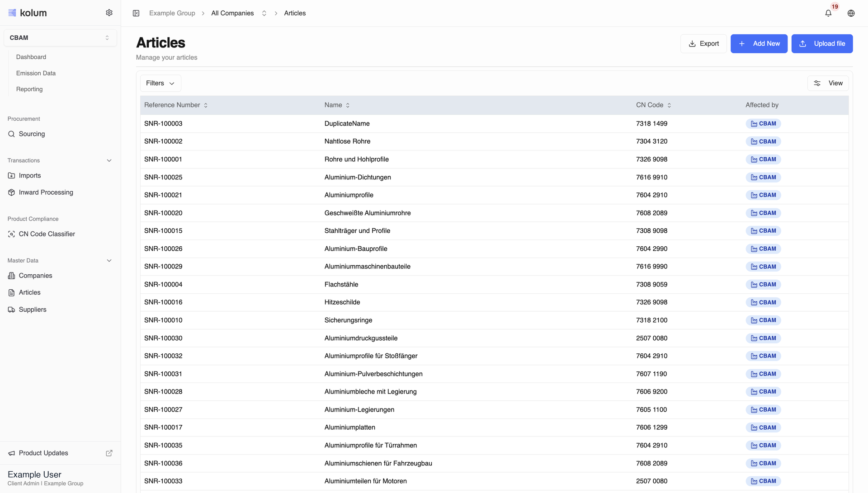This screenshot has width=868, height=493.
Task: Click CBAM badge for Aluminiumprofile row SNR-100021
Action: [763, 195]
